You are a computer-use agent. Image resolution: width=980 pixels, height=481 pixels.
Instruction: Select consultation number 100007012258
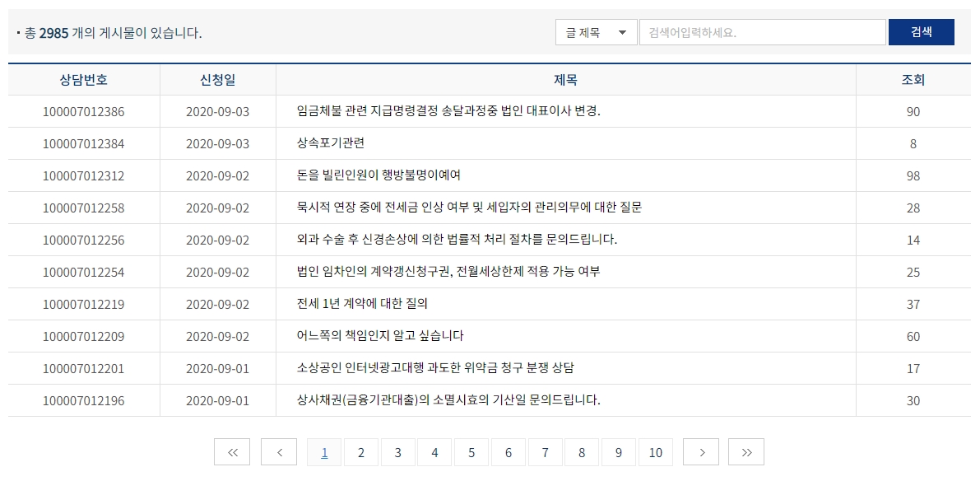[84, 208]
